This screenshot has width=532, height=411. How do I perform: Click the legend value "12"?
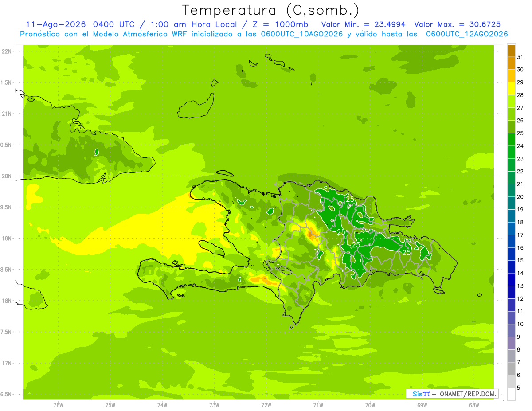(x=520, y=298)
